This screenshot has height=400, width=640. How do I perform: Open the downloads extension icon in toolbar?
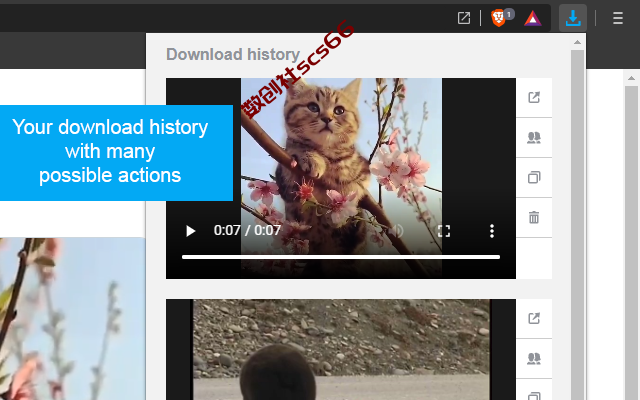[573, 18]
